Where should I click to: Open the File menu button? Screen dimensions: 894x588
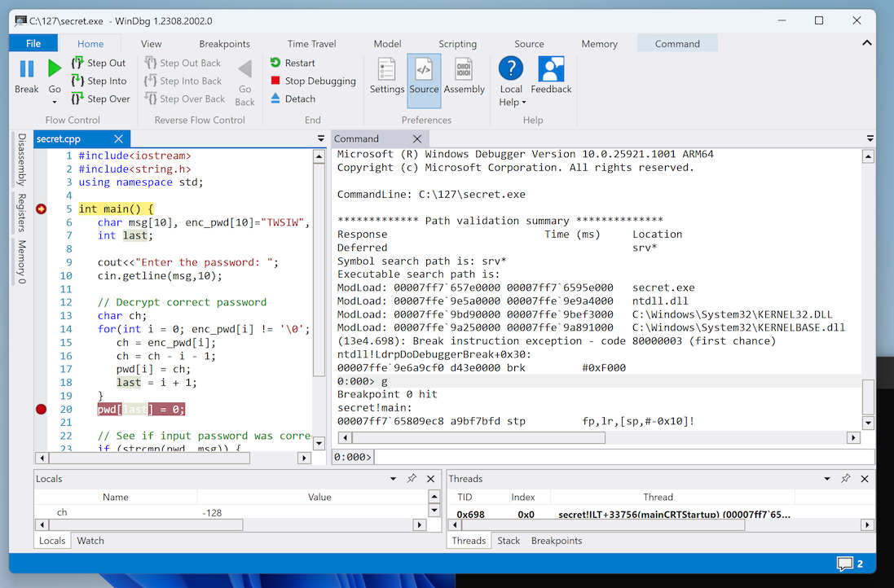33,44
